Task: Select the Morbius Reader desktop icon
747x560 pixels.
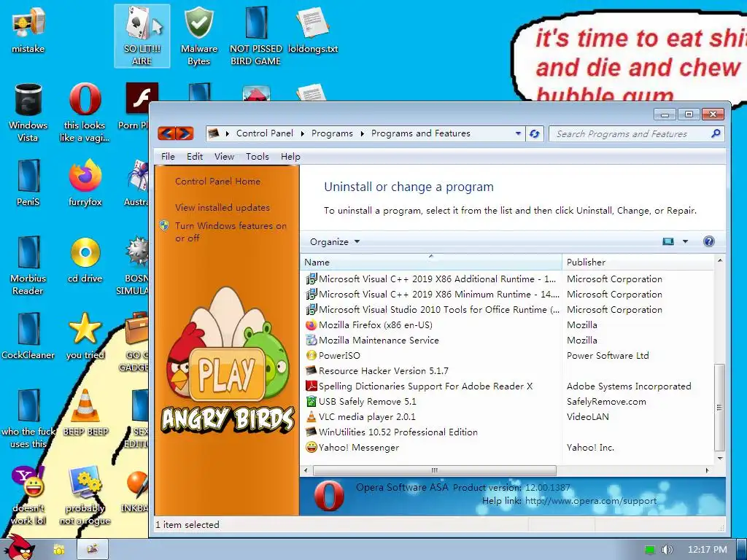Action: click(28, 265)
